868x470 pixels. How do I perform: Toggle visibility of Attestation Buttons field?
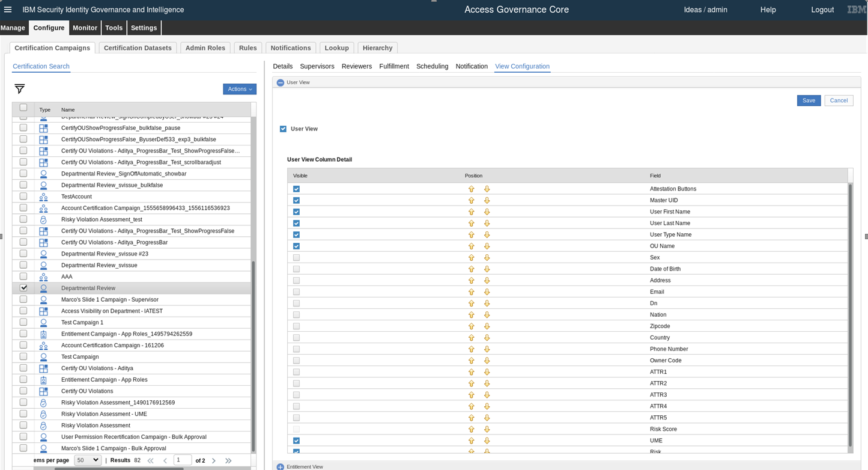[296, 189]
